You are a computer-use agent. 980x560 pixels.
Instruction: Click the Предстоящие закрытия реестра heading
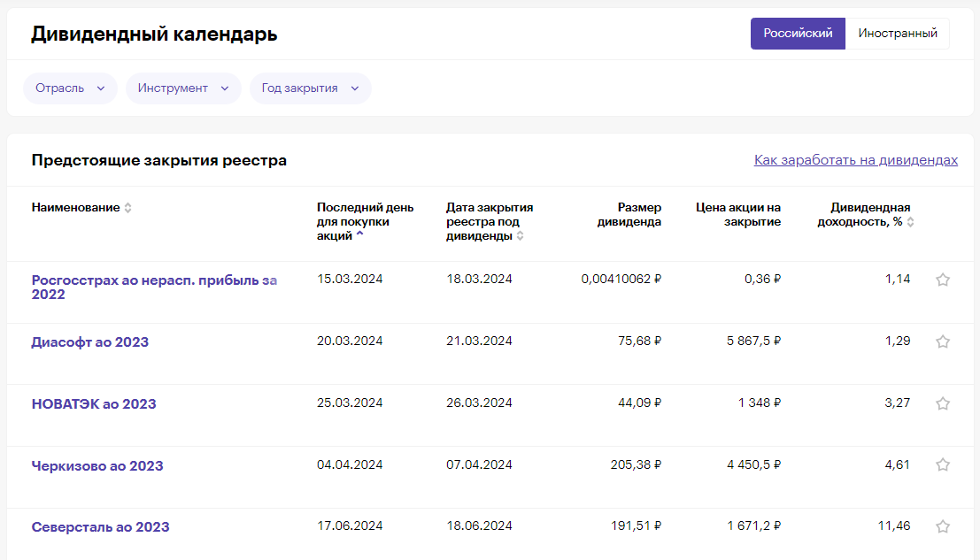(x=158, y=160)
